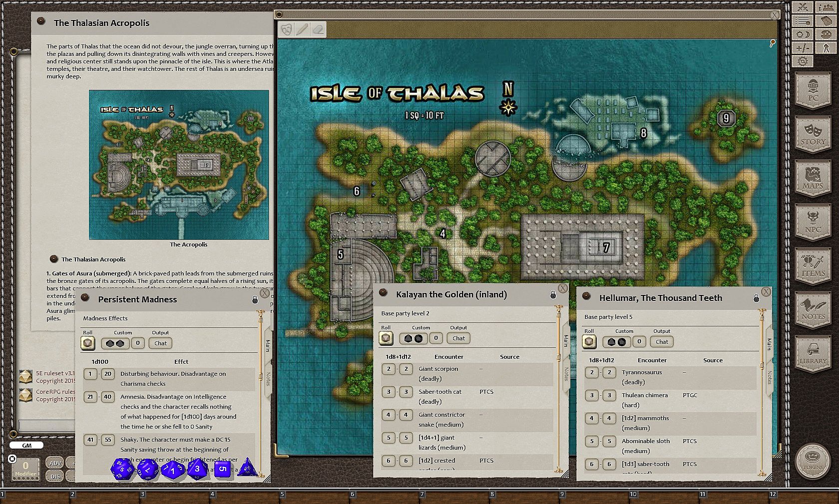Image resolution: width=839 pixels, height=504 pixels.
Task: Select hotkey slot 5 in bottom bar
Action: tap(315, 496)
